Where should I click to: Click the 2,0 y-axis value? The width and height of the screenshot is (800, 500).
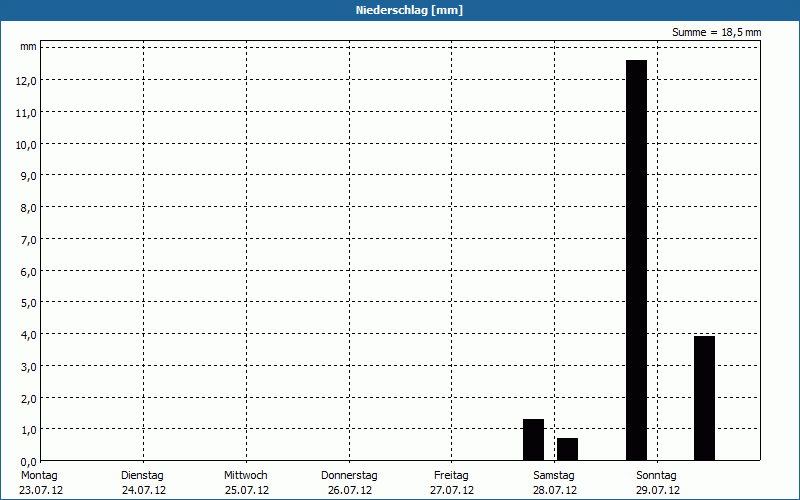click(x=29, y=398)
